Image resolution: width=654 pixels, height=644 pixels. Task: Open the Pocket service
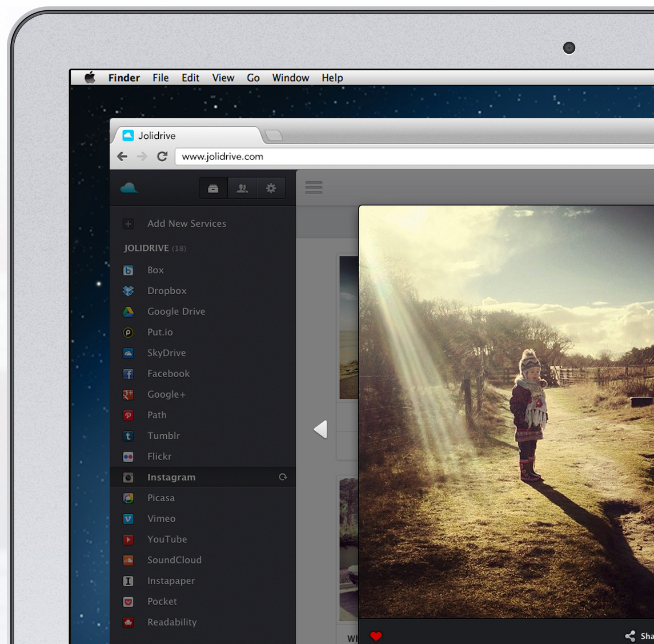click(x=162, y=601)
